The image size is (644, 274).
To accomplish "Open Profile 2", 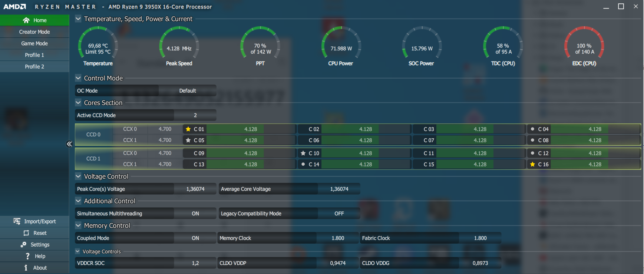I will click(x=34, y=66).
